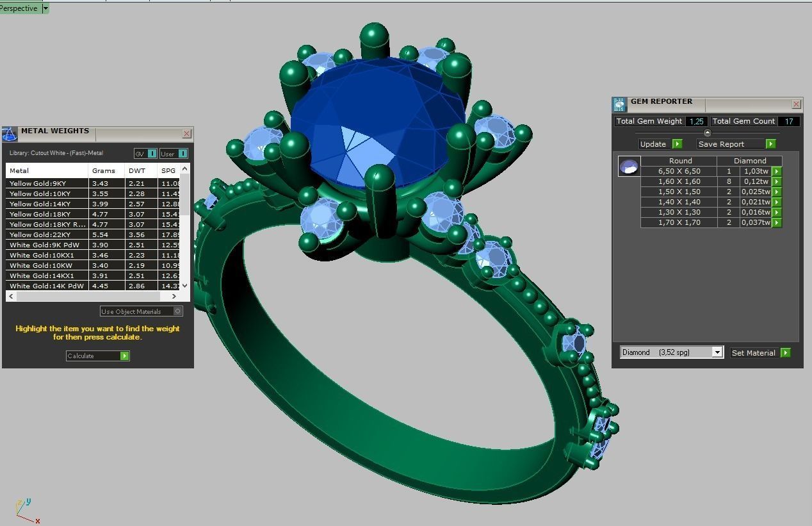Image resolution: width=812 pixels, height=526 pixels.
Task: Click the Metal Weights scale icon
Action: click(10, 134)
